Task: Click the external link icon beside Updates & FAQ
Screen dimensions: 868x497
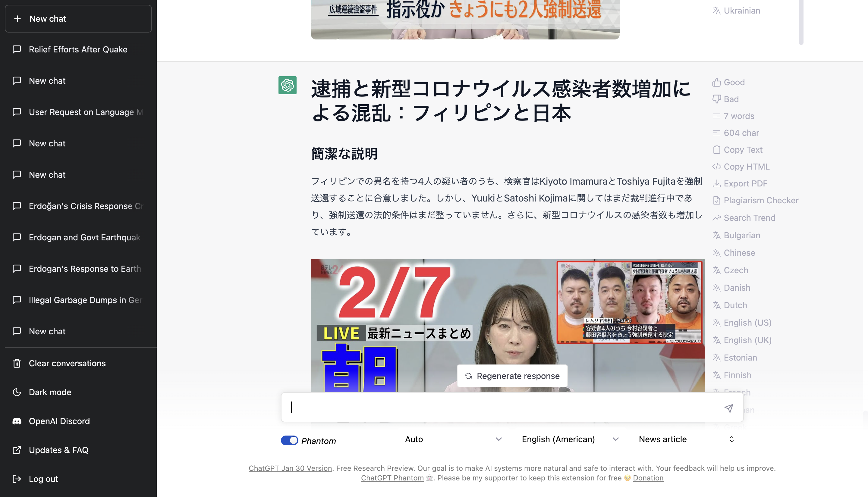Action: pyautogui.click(x=17, y=450)
